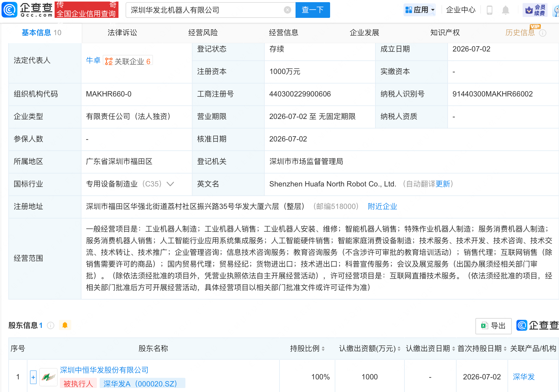The height and width of the screenshot is (392, 559).
Task: Click 深圳中恒华发 company logo thumbnail
Action: coord(49,377)
